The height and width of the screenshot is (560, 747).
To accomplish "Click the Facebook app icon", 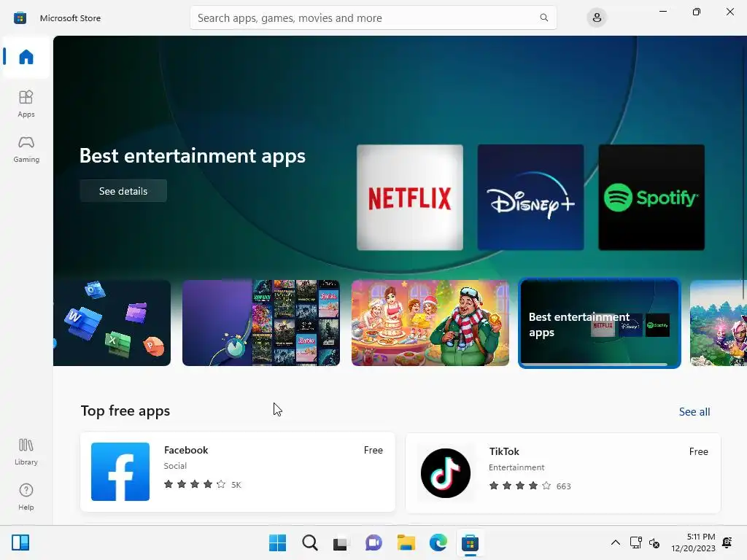I will tap(120, 472).
